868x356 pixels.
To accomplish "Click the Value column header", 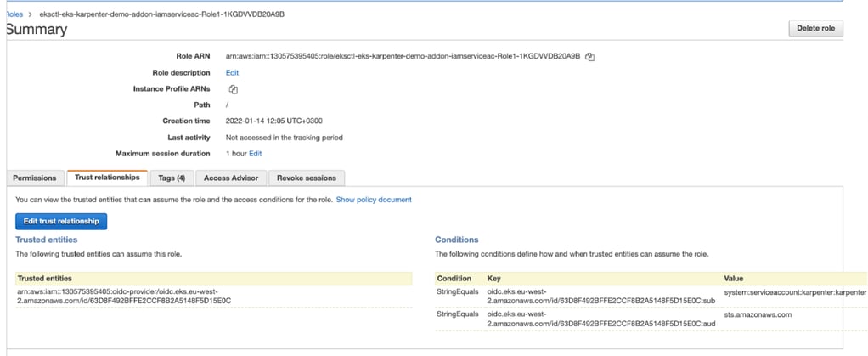I will coord(734,279).
